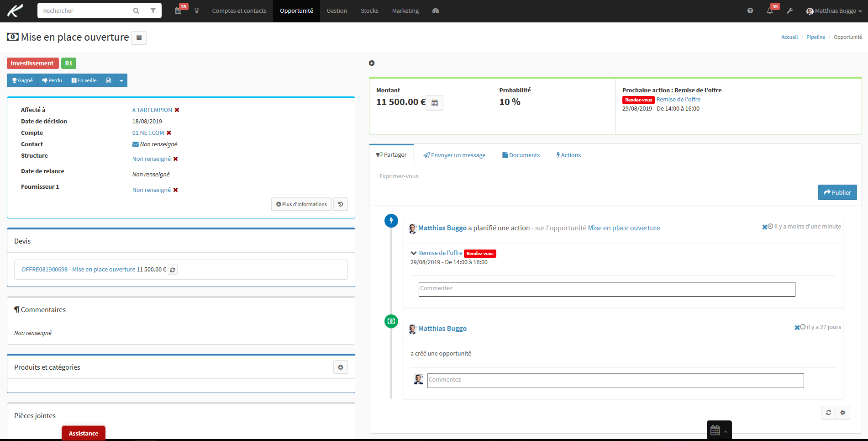The width and height of the screenshot is (868, 441).
Task: Open OFFRE081900698 quote link
Action: pos(79,270)
